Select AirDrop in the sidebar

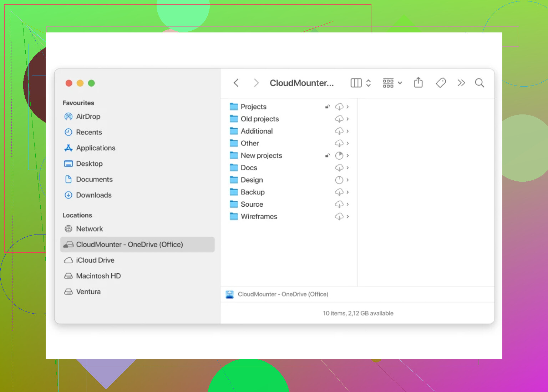coord(137,117)
